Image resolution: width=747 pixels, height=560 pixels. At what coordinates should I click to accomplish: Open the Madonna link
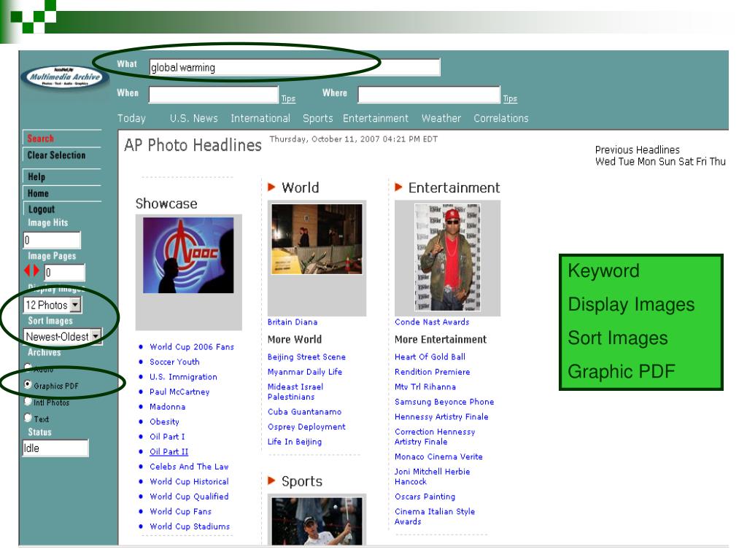click(167, 407)
